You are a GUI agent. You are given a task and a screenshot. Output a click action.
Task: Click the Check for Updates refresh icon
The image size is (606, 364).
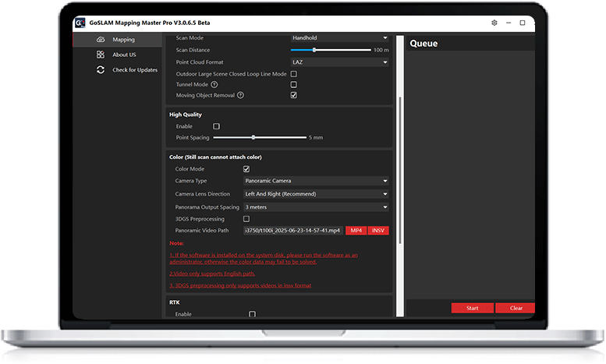coord(101,70)
